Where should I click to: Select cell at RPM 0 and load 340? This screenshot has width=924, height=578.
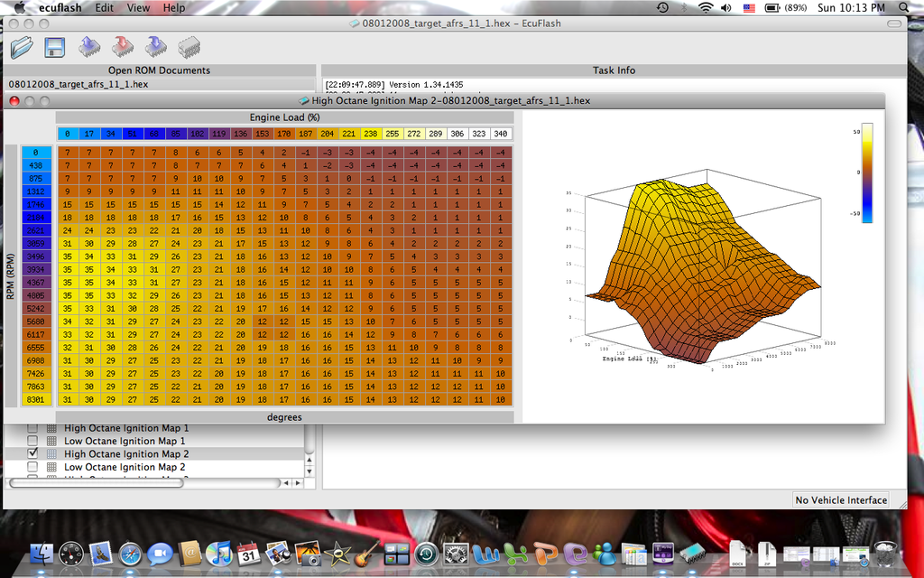(x=501, y=153)
